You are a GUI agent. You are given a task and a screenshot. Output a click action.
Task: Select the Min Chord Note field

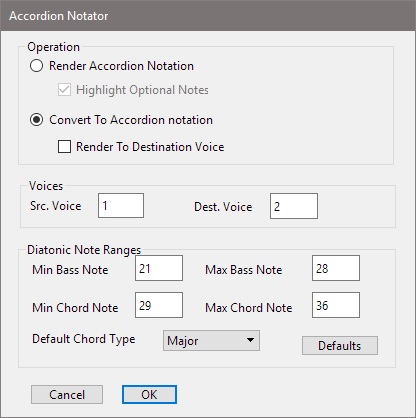click(x=159, y=305)
